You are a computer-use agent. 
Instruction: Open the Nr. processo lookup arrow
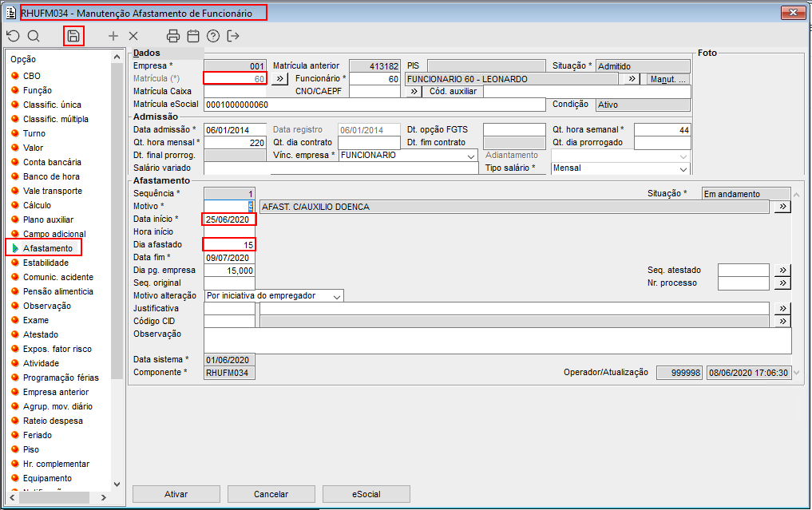[x=782, y=283]
